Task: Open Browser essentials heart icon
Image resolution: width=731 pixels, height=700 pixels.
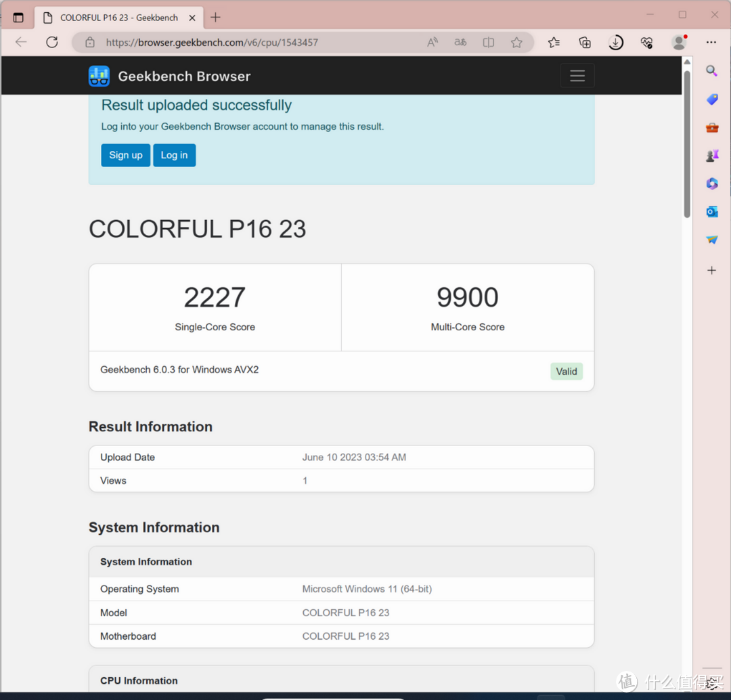Action: (646, 43)
